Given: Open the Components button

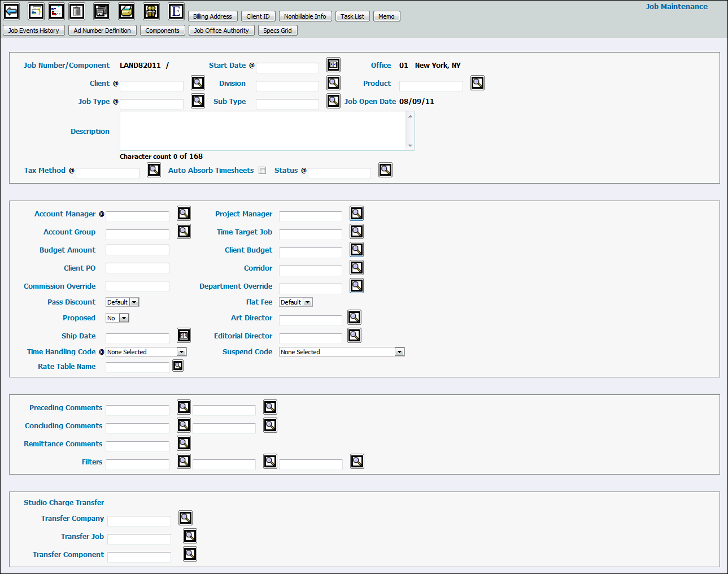Looking at the screenshot, I should (x=162, y=31).
